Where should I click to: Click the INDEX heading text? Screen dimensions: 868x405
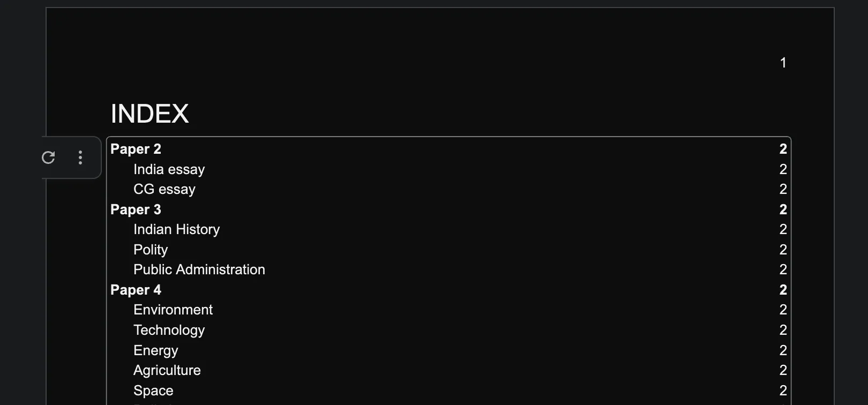coord(149,114)
